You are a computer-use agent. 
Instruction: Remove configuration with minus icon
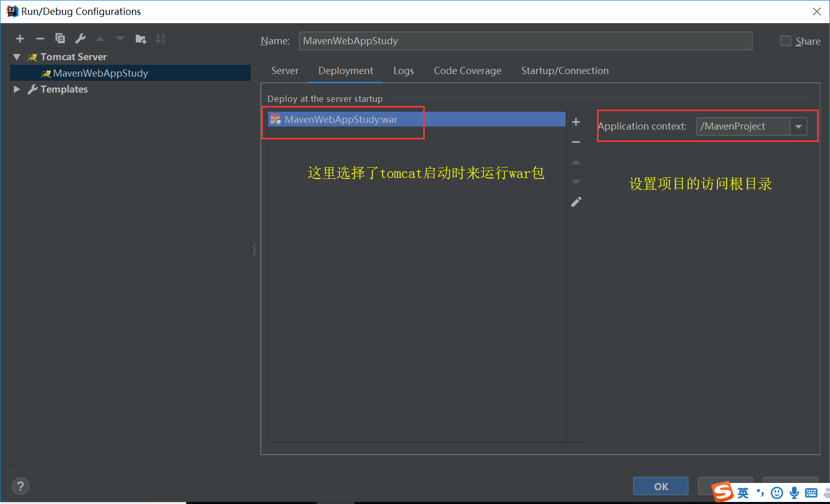[40, 39]
